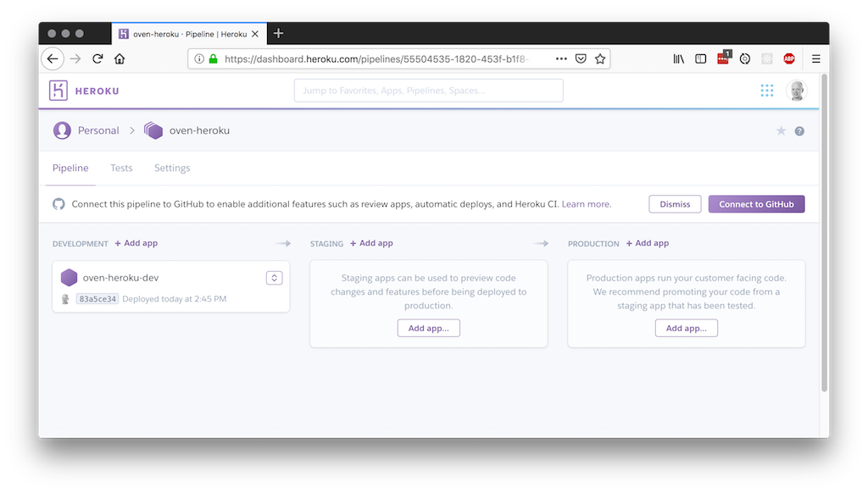Open the Settings tab

coord(172,168)
